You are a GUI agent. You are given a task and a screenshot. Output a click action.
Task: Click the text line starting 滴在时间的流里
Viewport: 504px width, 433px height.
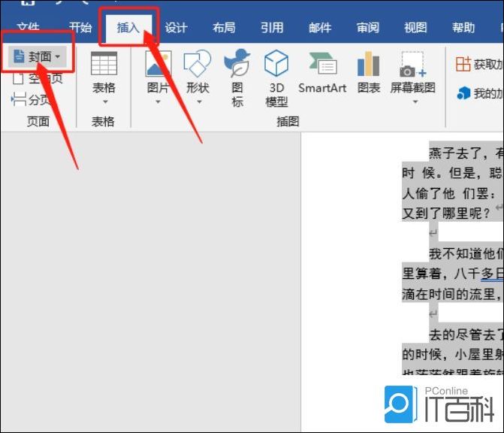(x=453, y=294)
